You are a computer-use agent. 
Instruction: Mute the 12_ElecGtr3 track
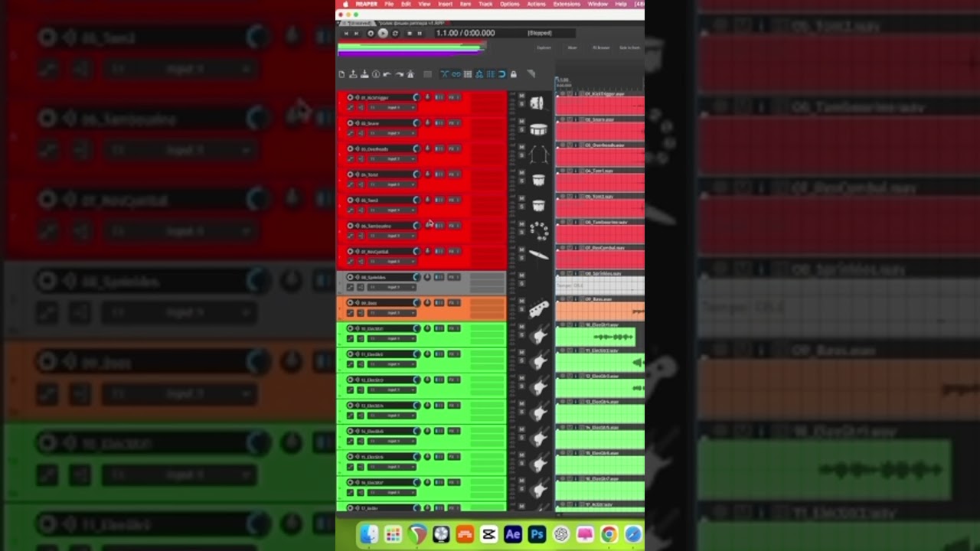521,378
